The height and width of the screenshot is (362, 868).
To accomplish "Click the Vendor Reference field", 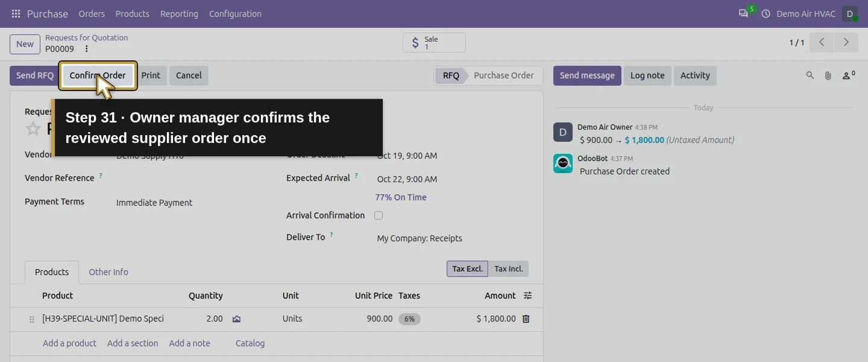I will (x=193, y=179).
